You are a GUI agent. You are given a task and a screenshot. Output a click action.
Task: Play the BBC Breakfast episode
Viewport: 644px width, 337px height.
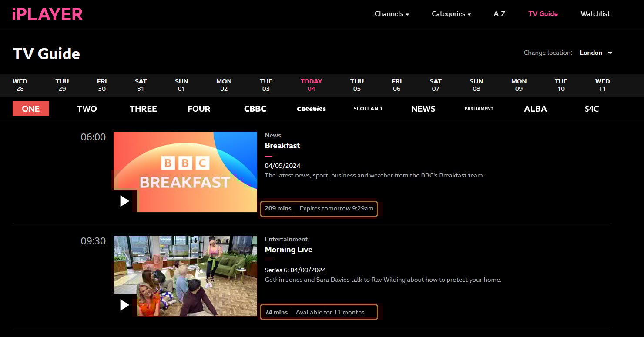click(125, 201)
